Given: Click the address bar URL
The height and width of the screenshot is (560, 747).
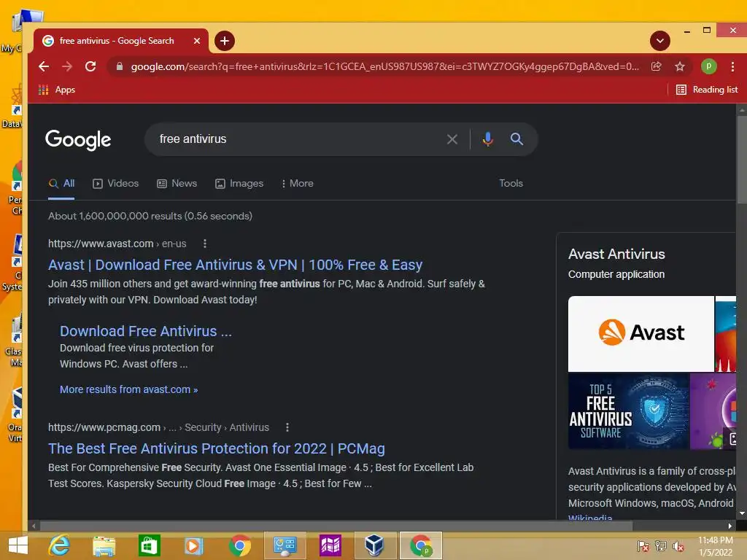Looking at the screenshot, I should [385, 66].
